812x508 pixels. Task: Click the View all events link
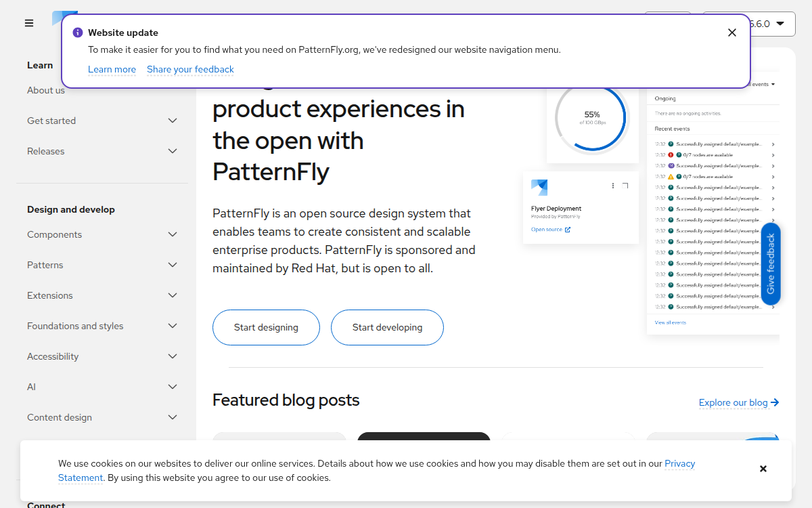[x=671, y=322]
